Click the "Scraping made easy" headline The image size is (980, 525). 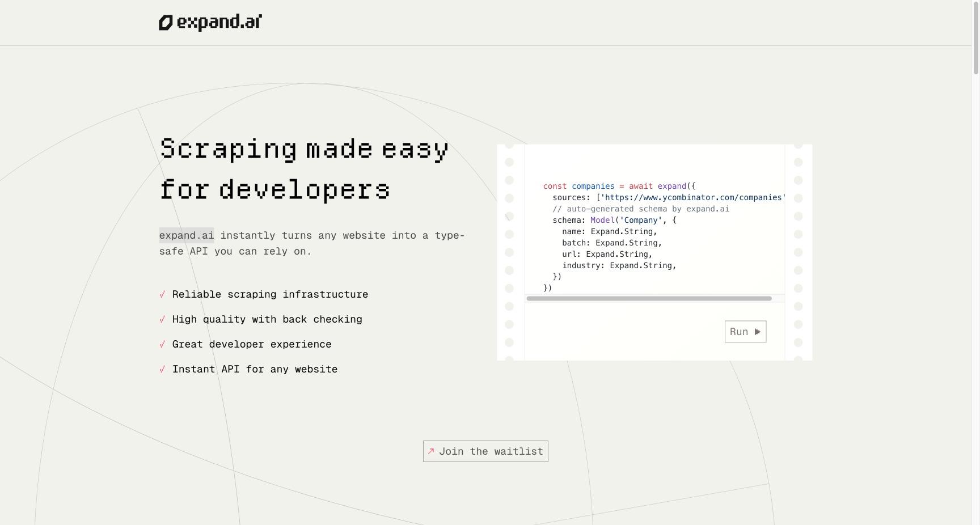click(x=305, y=149)
